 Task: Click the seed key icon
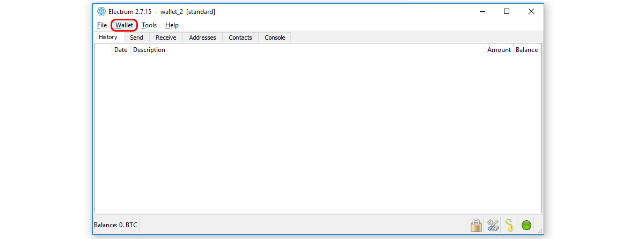[x=510, y=225]
